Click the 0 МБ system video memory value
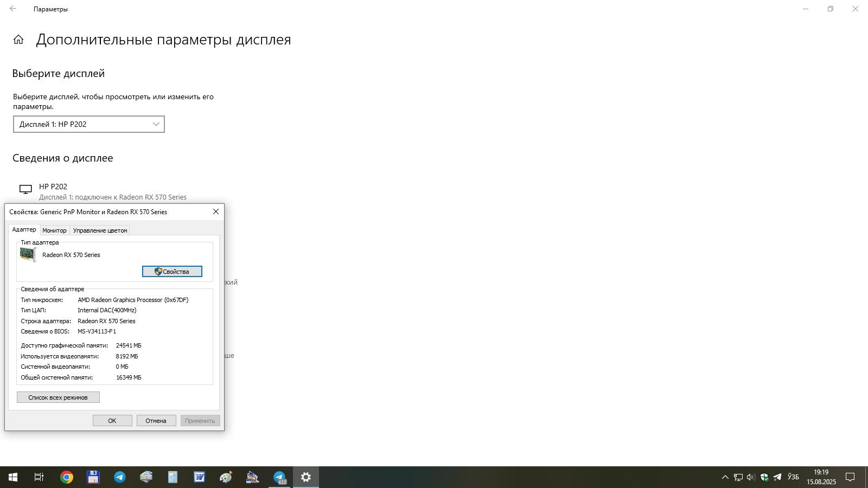The width and height of the screenshot is (868, 488). pyautogui.click(x=122, y=367)
